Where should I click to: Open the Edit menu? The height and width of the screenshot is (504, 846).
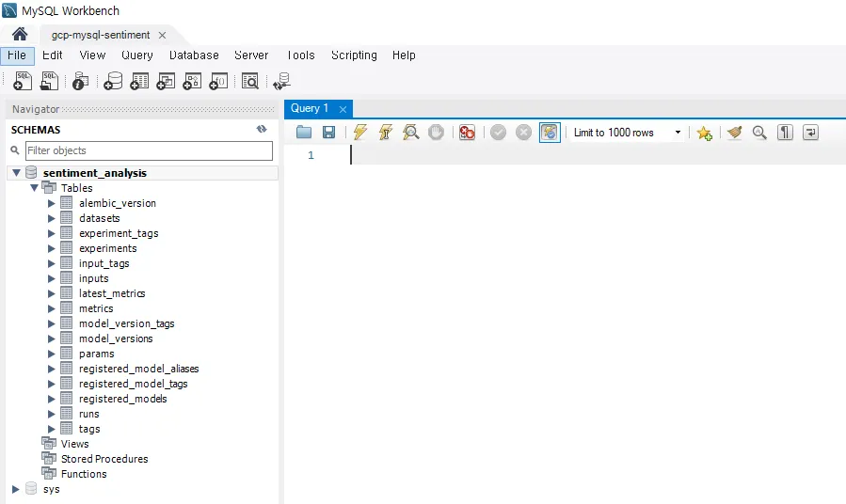[x=53, y=55]
